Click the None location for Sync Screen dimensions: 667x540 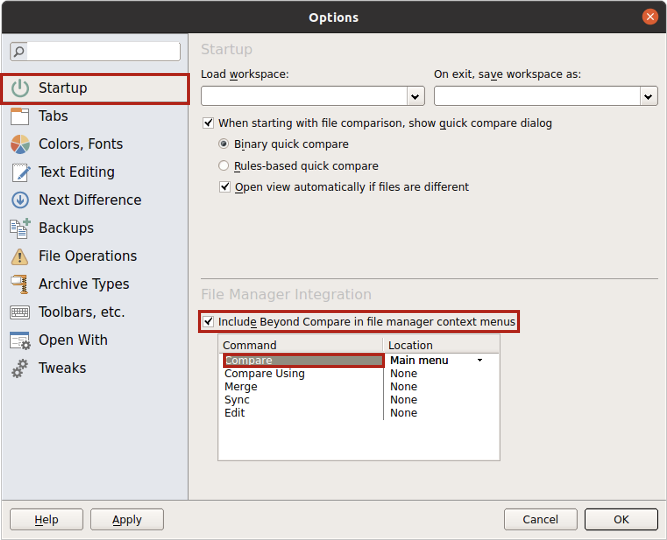(x=404, y=400)
